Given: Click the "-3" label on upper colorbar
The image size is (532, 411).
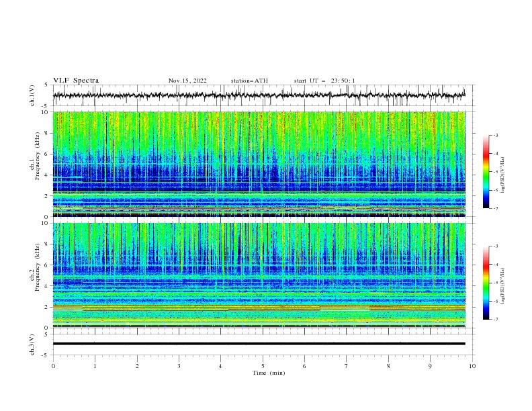Looking at the screenshot, I should [496, 135].
